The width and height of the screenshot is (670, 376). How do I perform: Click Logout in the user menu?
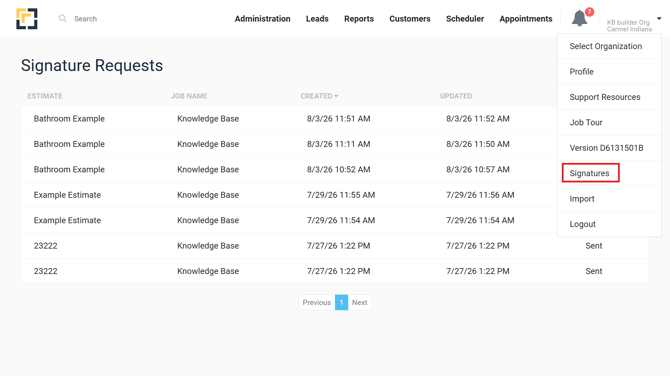[x=609, y=224]
